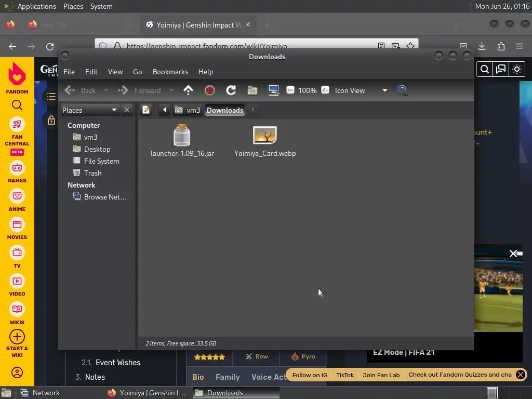Open Games controller icon in Fandom sidebar
The image size is (532, 399).
point(17,168)
